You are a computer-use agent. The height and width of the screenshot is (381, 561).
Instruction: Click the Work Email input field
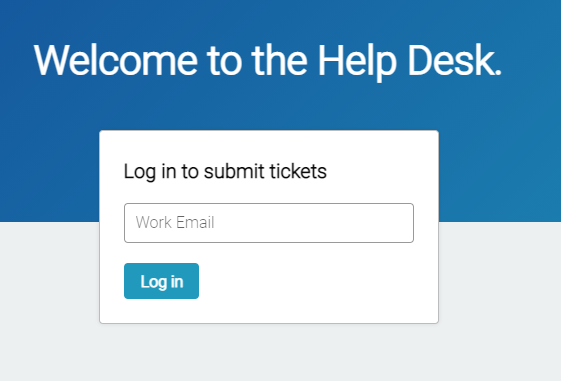269,223
